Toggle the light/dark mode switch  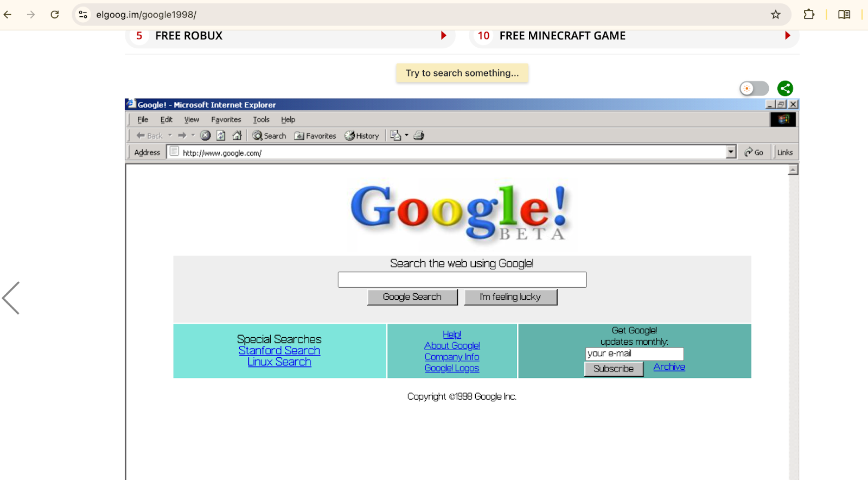click(x=754, y=88)
